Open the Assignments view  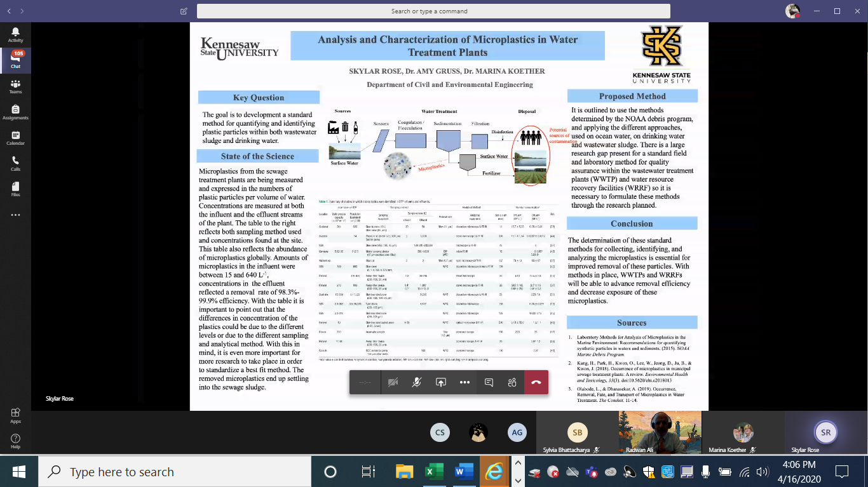[x=15, y=112]
